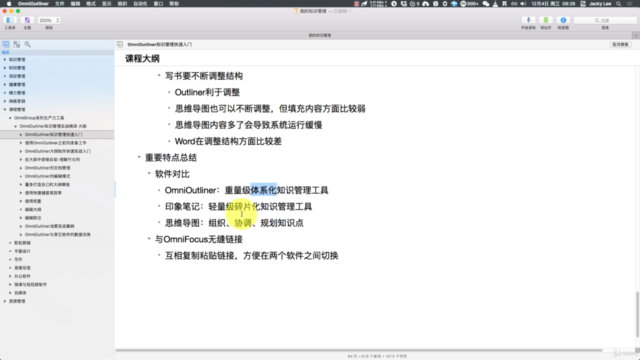Click the unfocus button at top right
Image resolution: width=640 pixels, height=360 pixels.
click(x=620, y=44)
